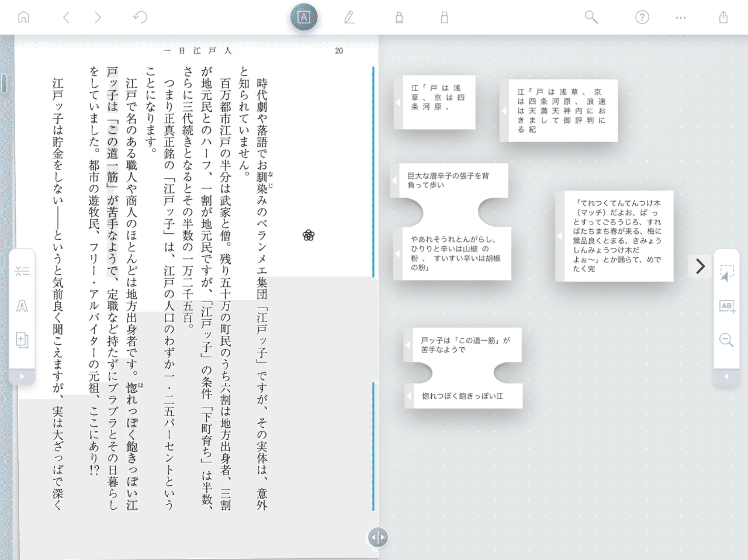Add a new note page

pyautogui.click(x=22, y=340)
